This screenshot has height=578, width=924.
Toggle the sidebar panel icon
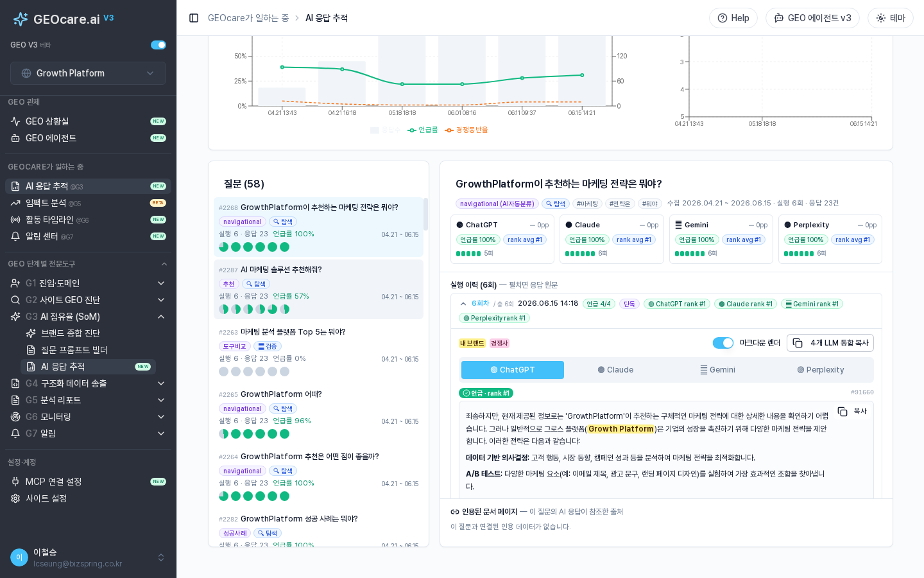pos(194,18)
